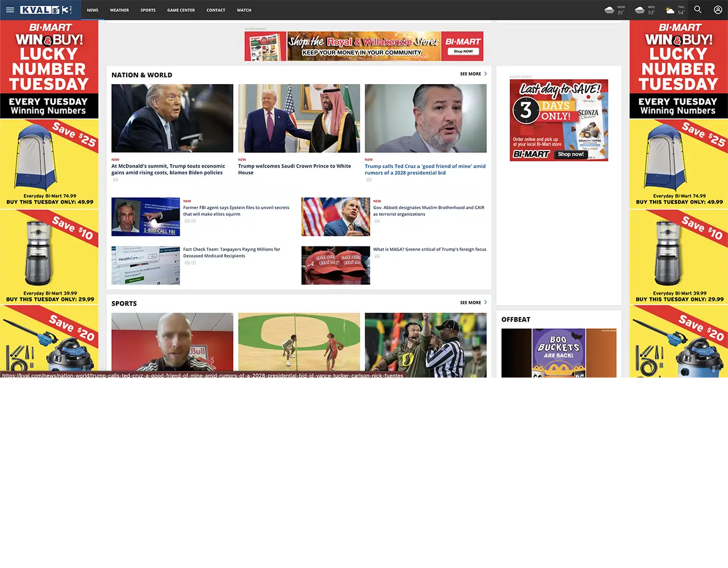Open 'Gov. Abbott designates Muslim Brotherhood' headline
The image size is (728, 568).
click(429, 211)
